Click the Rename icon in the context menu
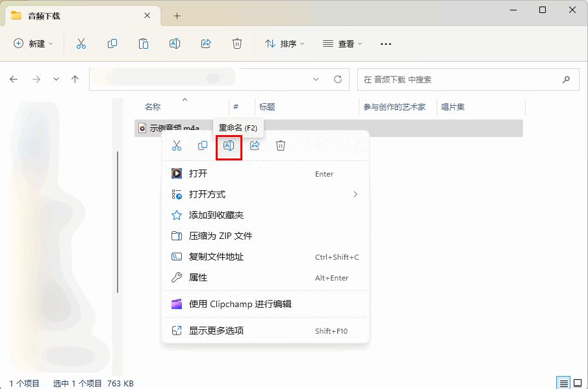 tap(229, 145)
